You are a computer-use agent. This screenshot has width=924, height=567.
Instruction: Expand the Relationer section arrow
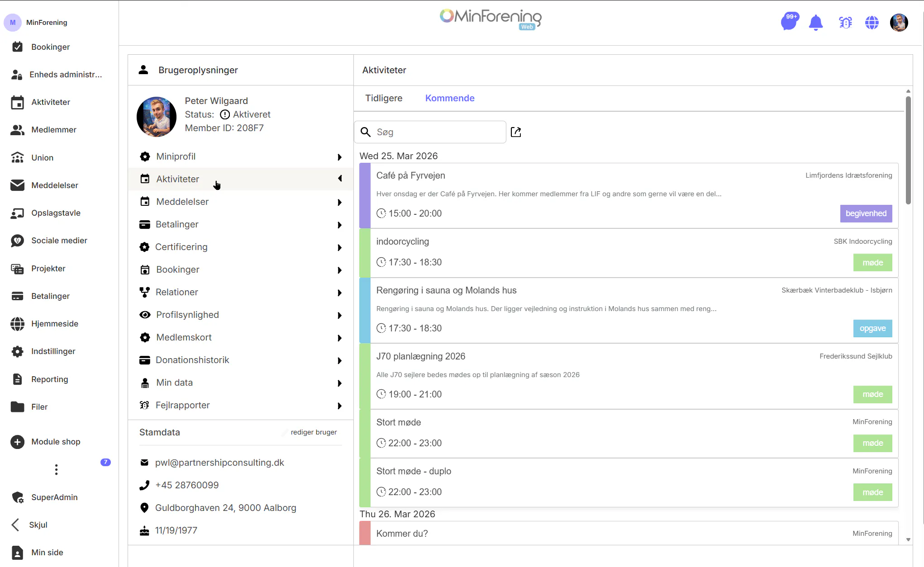click(x=339, y=293)
